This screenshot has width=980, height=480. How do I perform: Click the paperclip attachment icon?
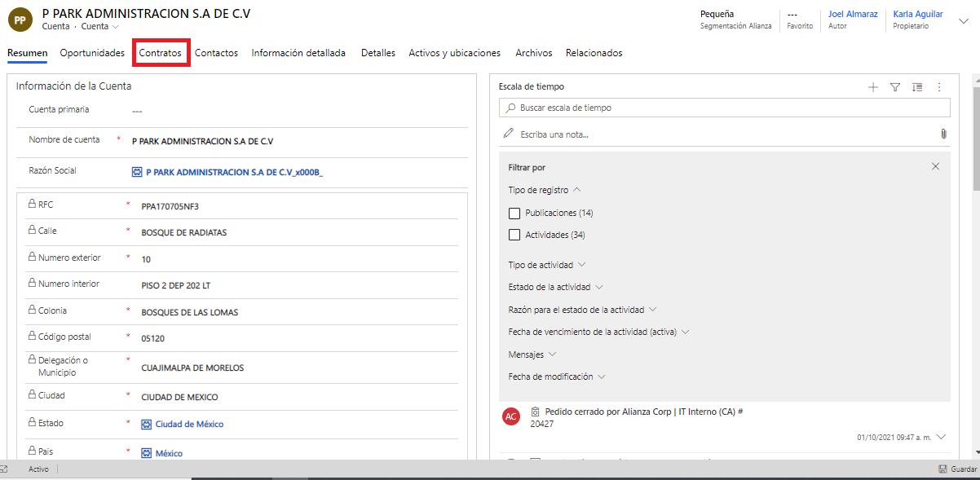tap(942, 134)
